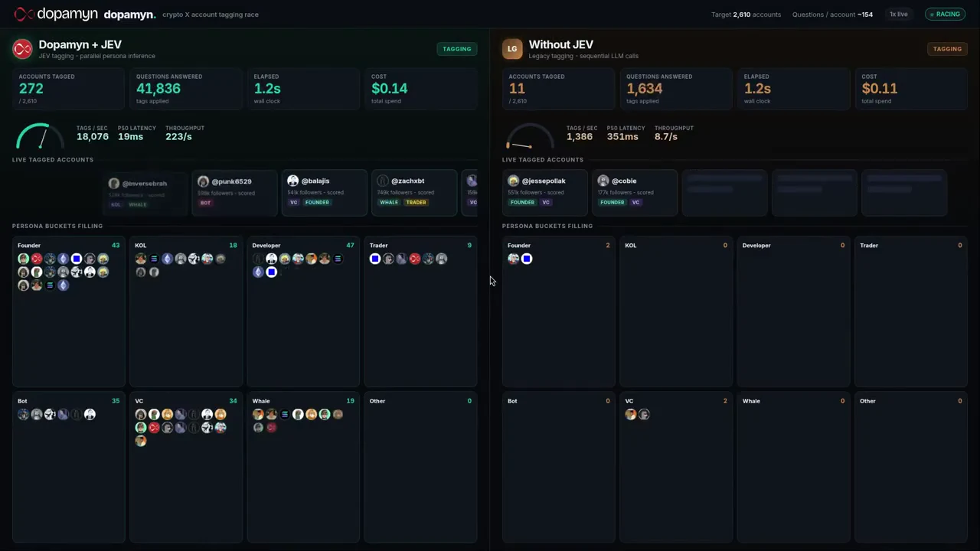Image resolution: width=980 pixels, height=551 pixels.
Task: Click the 'dopamyn.' bold brand text
Action: point(129,15)
